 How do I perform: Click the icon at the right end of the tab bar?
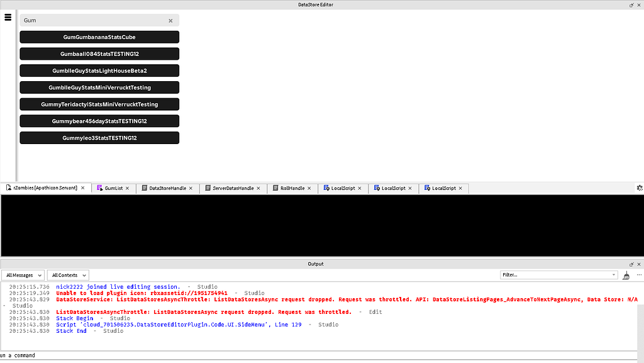(640, 187)
